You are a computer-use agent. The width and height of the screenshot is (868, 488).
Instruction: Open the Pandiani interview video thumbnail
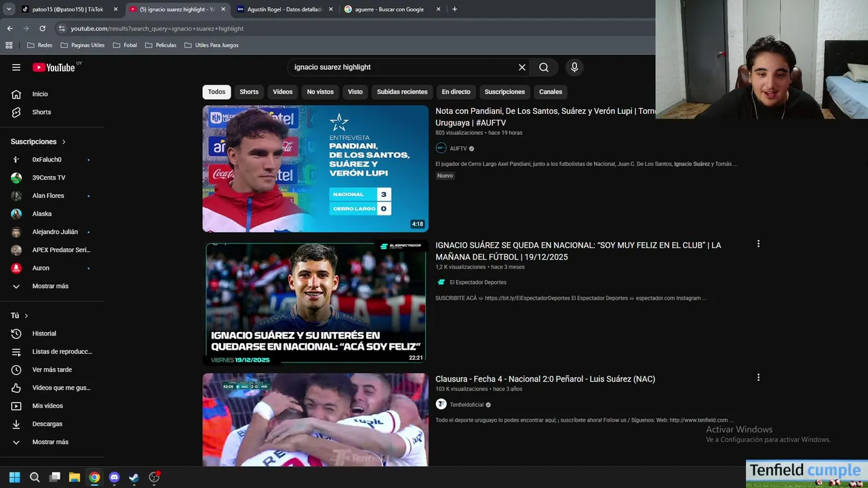tap(315, 169)
